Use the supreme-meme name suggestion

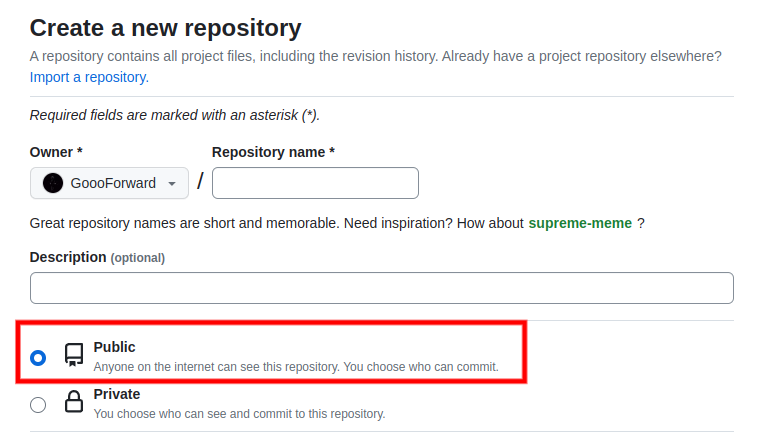pyautogui.click(x=580, y=223)
